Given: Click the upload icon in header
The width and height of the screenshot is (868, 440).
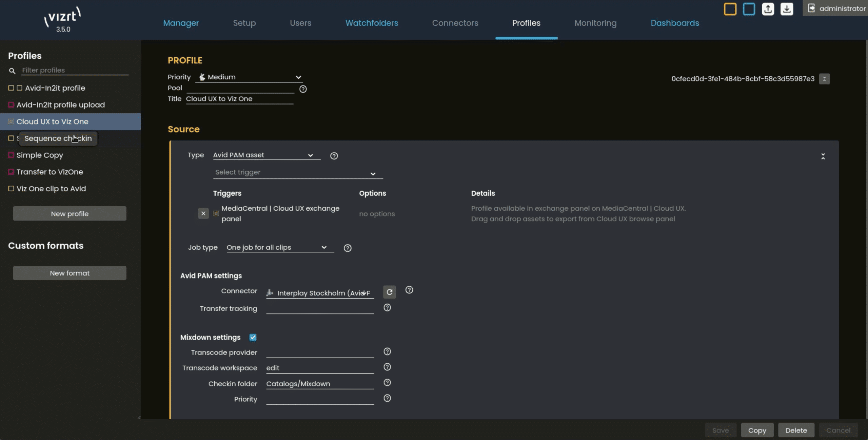Looking at the screenshot, I should click(768, 9).
